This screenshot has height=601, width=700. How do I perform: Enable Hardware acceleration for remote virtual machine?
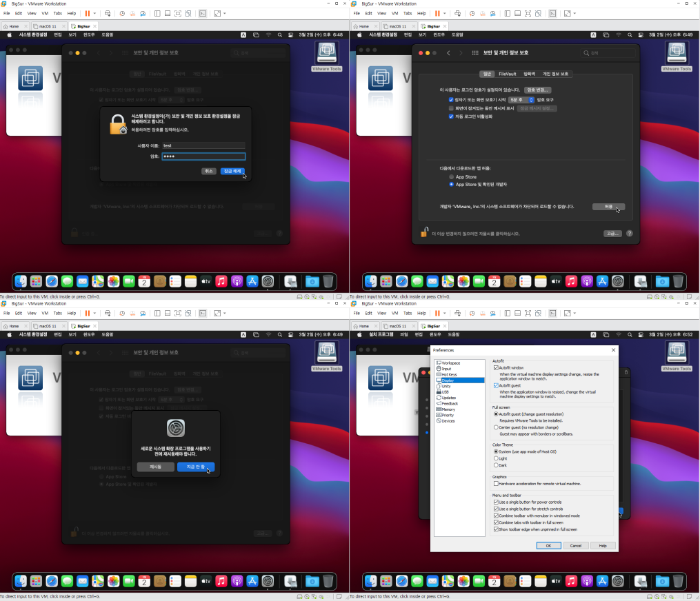click(497, 484)
